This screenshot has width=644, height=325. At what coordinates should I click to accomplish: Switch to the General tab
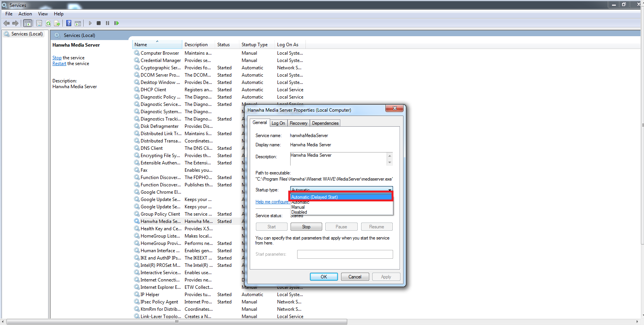pos(260,122)
